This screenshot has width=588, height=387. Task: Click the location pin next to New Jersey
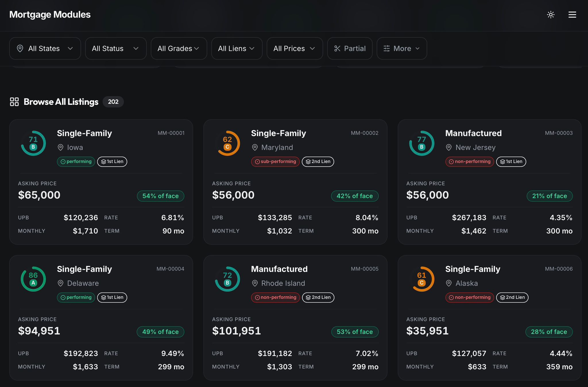click(449, 148)
